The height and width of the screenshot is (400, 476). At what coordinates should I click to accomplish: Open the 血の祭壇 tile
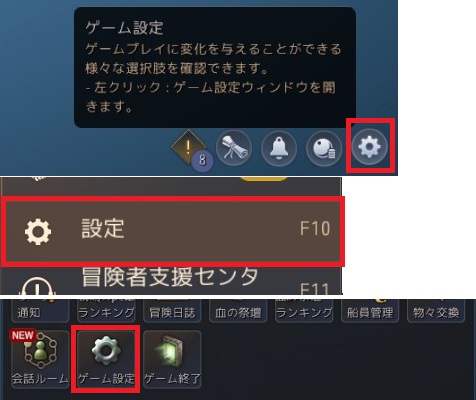(x=238, y=311)
